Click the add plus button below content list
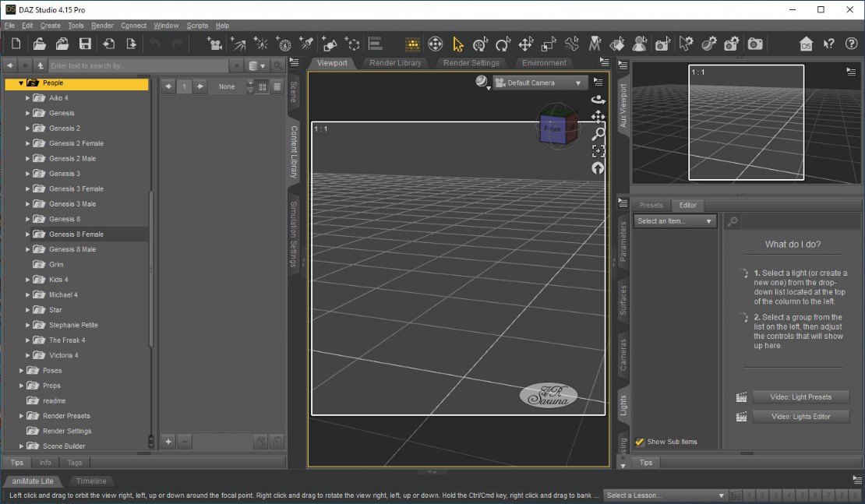The image size is (865, 504). tap(168, 441)
